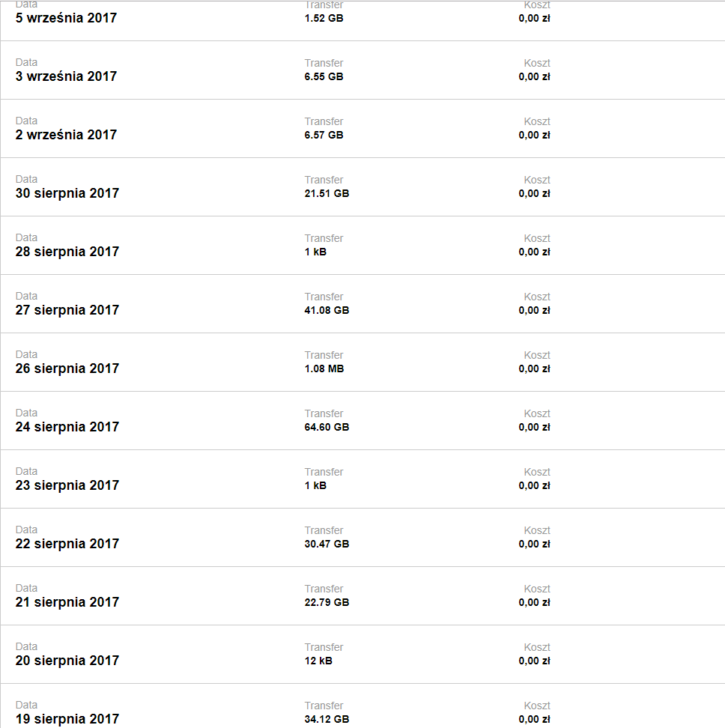Click the 23 sierpnia 2017 date
Viewport: 725px width, 728px height.
[67, 485]
